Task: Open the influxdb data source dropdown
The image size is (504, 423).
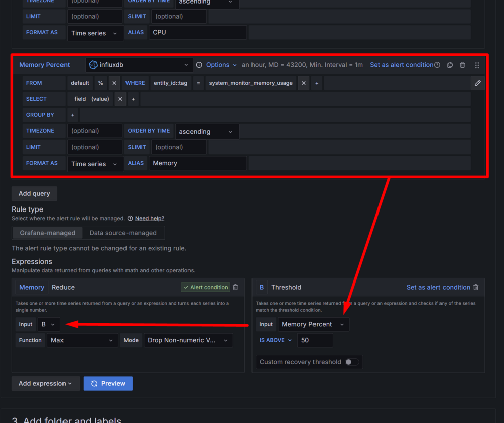Action: (139, 65)
